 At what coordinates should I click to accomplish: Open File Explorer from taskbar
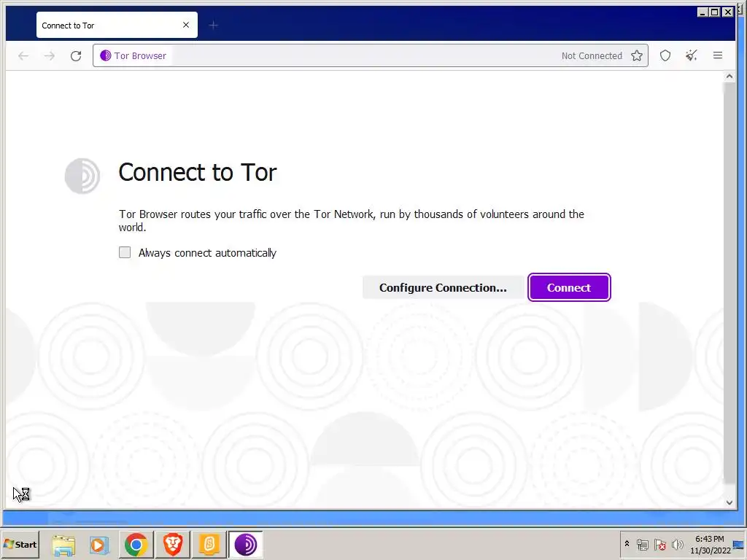click(63, 544)
